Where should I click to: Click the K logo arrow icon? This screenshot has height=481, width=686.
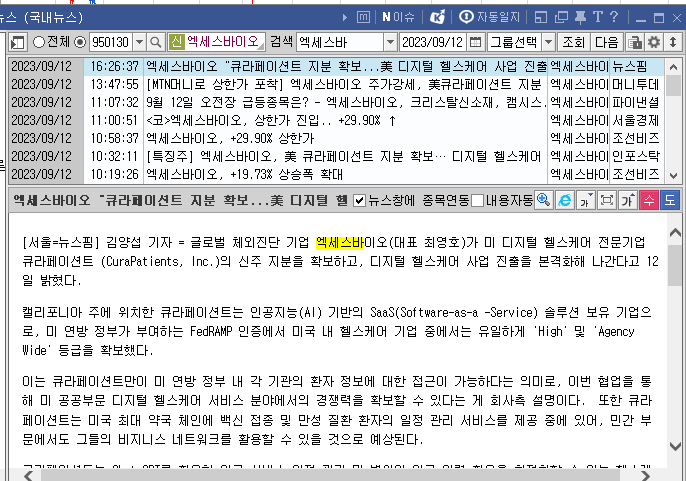(438, 18)
